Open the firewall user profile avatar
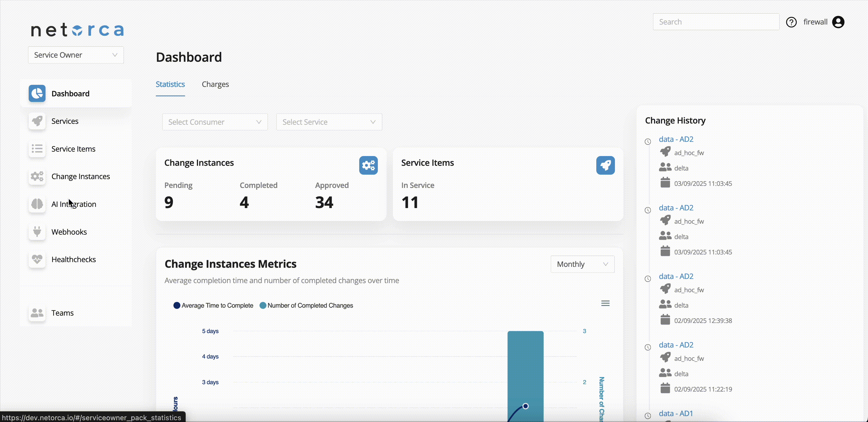Image resolution: width=868 pixels, height=422 pixels. [x=838, y=22]
